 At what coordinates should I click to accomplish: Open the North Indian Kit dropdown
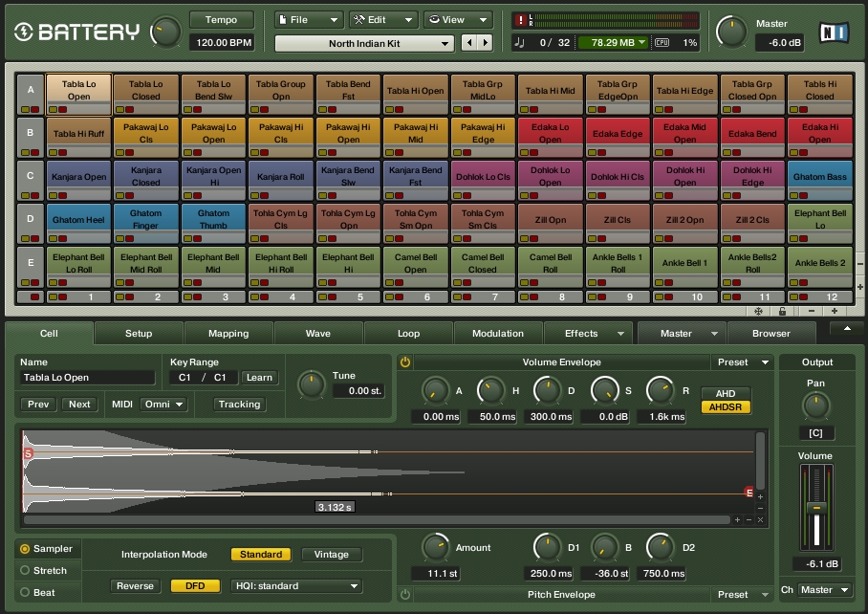pyautogui.click(x=364, y=43)
